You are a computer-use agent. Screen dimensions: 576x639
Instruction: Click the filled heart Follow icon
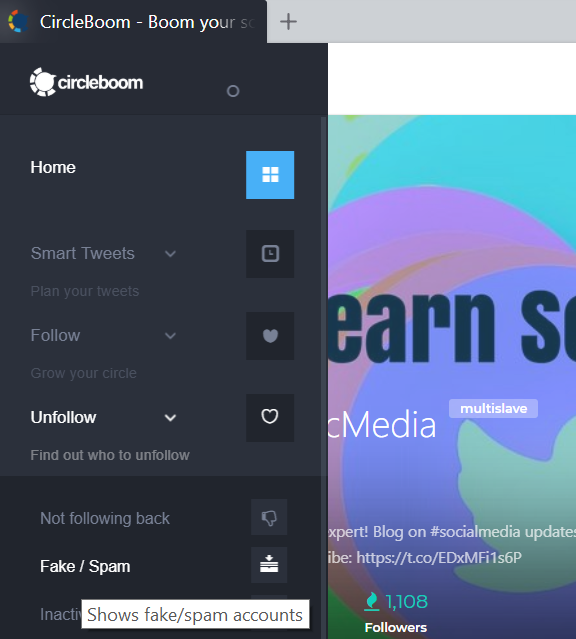pos(270,336)
